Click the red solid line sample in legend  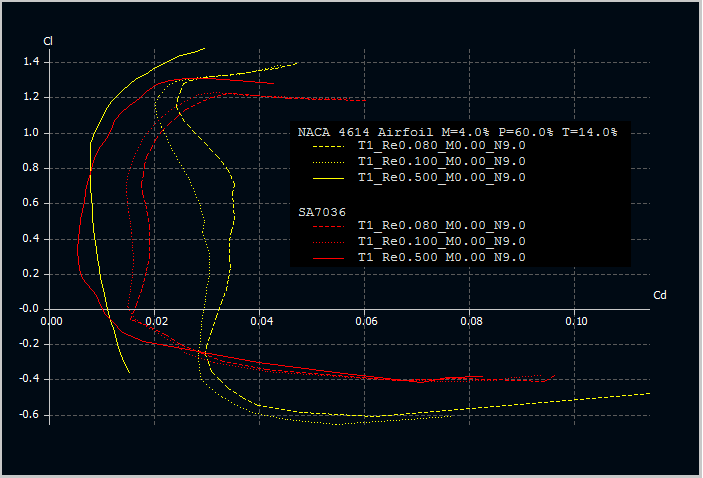click(329, 258)
